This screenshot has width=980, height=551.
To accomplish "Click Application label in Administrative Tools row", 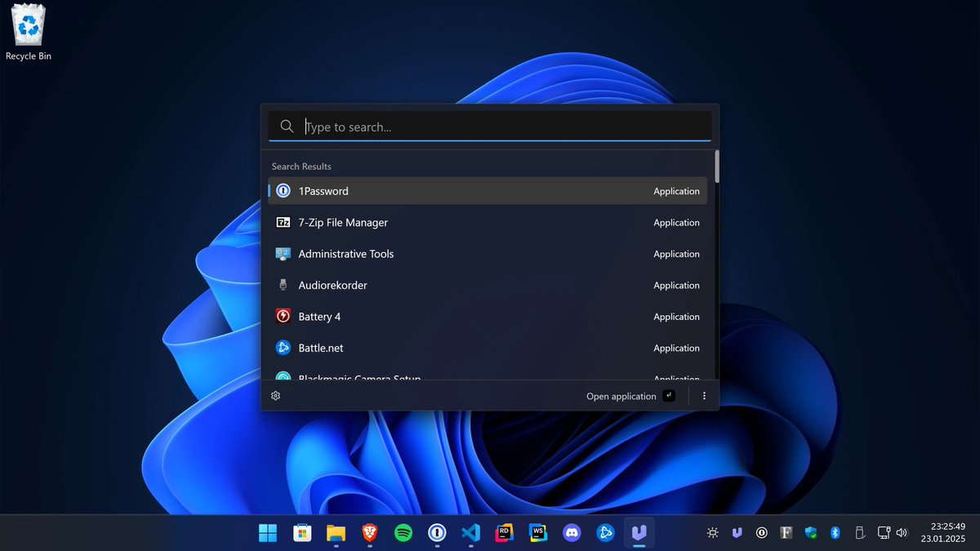I will point(676,254).
